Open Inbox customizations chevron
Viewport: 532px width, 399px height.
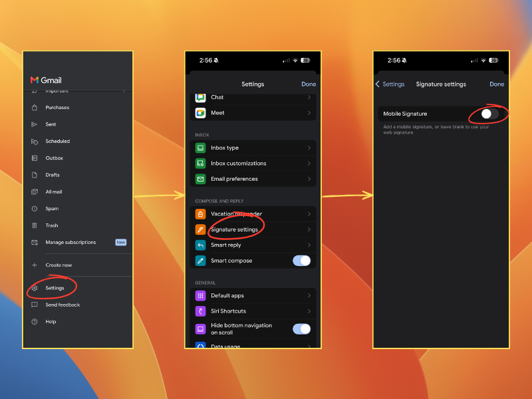click(x=309, y=164)
